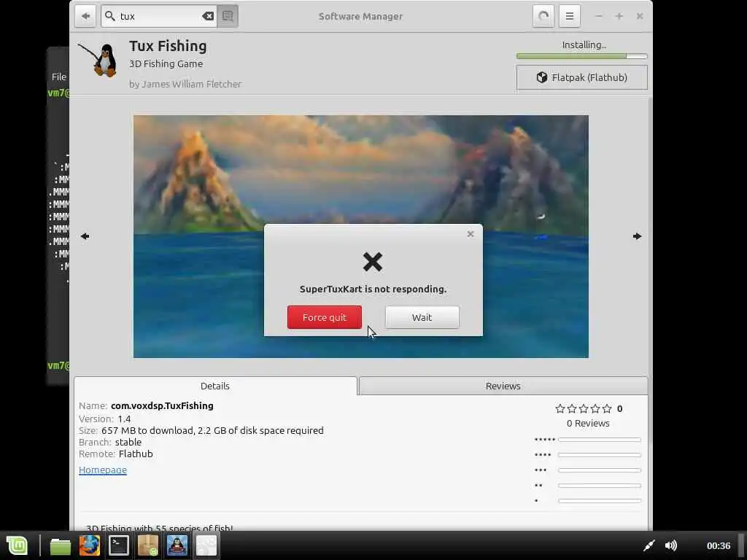Show the previous screenshot with the left arrow
Screen dimensions: 747x560
(85, 236)
